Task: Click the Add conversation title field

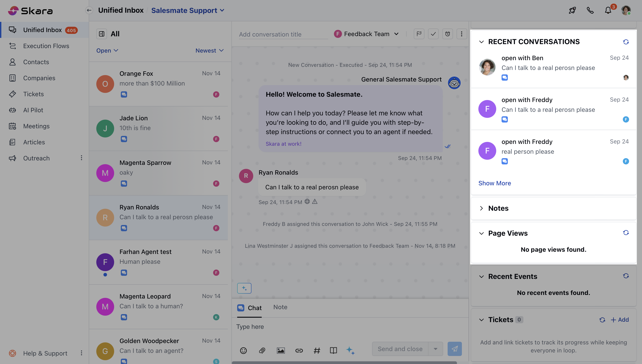Action: pyautogui.click(x=283, y=34)
